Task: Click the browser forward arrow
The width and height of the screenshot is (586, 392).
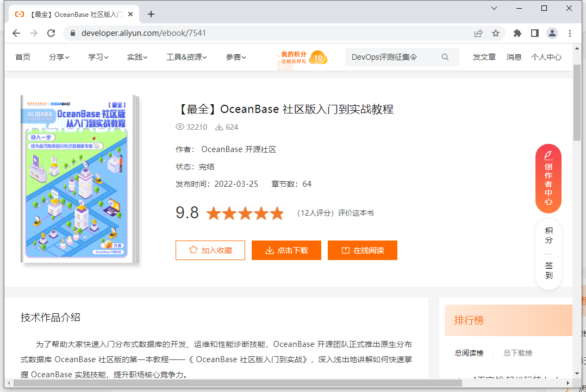Action: tap(34, 33)
